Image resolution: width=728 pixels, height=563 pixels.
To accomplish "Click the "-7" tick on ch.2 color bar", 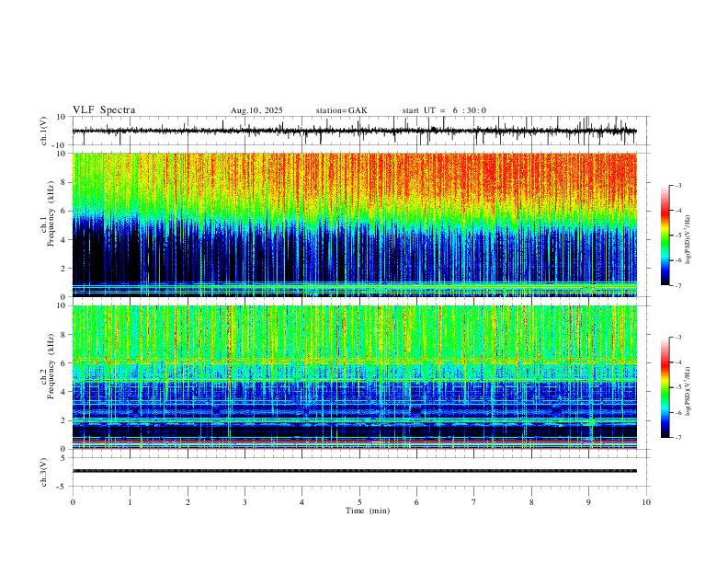I will pyautogui.click(x=677, y=437).
